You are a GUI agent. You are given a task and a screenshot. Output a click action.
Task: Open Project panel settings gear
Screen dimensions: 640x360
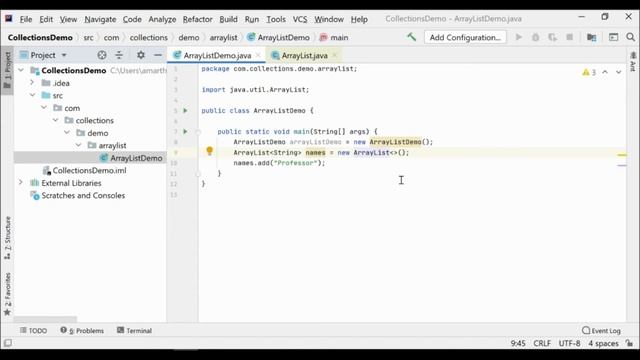click(140, 55)
